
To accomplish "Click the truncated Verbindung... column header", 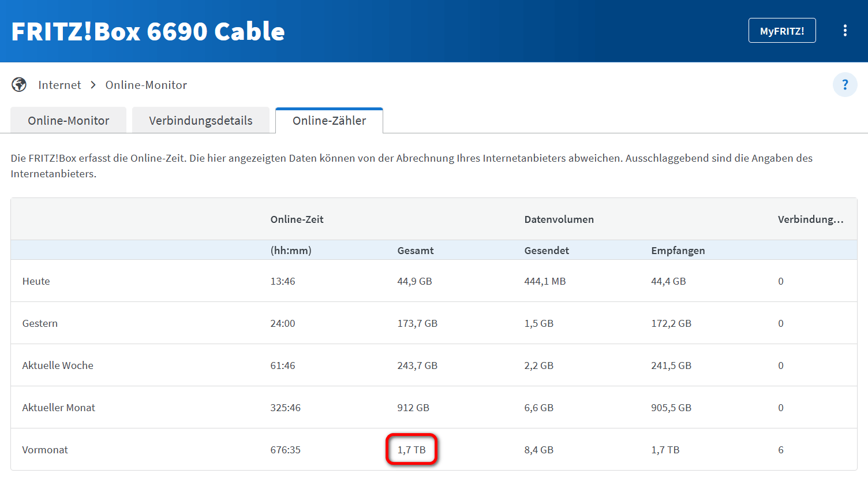I will pos(810,219).
